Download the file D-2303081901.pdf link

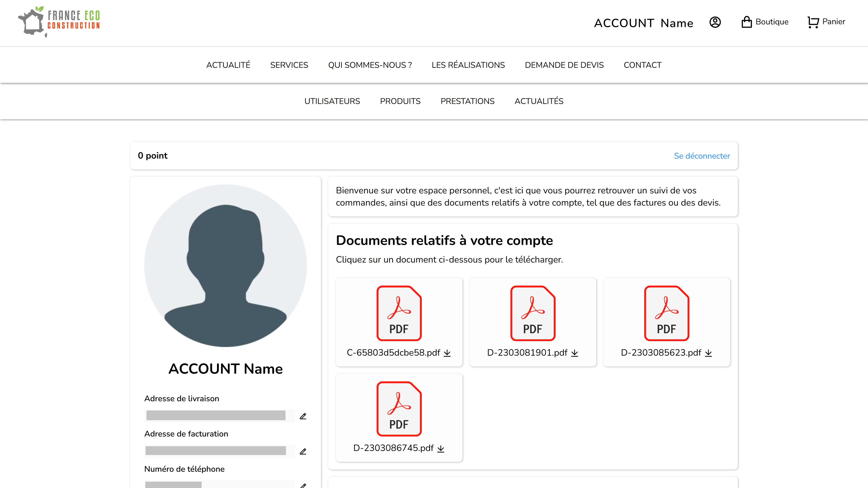527,353
